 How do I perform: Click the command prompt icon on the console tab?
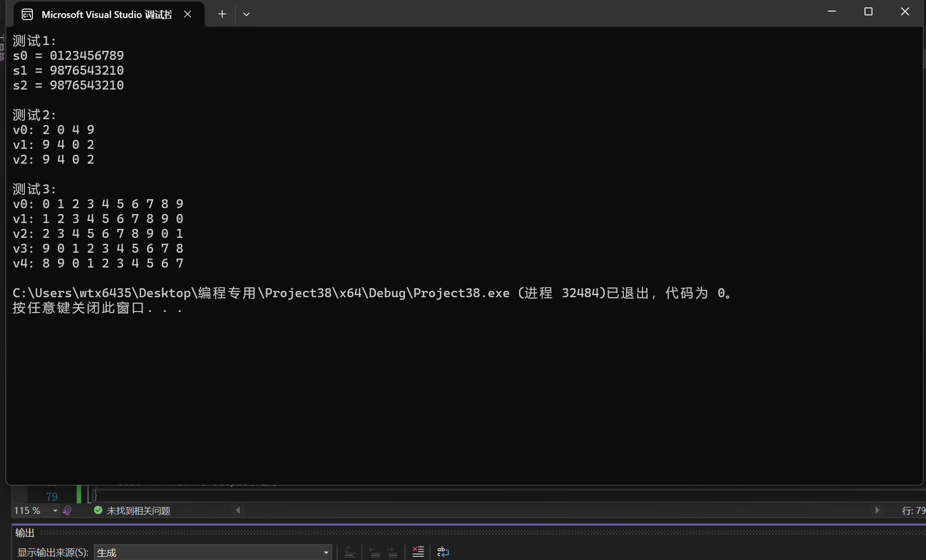[x=27, y=14]
